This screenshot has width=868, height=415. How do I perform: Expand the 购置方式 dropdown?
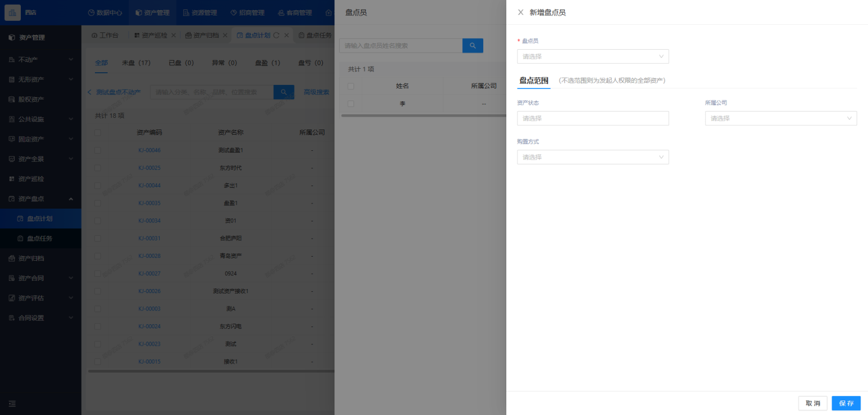[x=593, y=157]
